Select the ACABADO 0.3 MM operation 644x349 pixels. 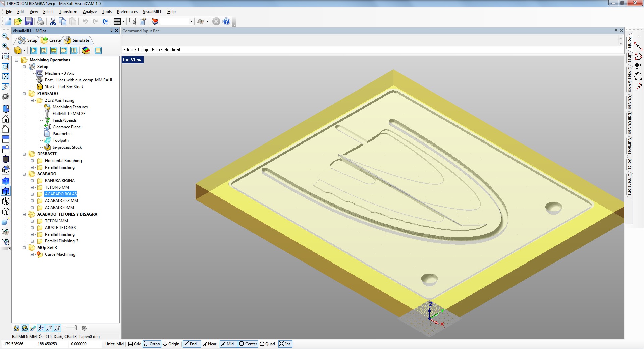click(61, 201)
